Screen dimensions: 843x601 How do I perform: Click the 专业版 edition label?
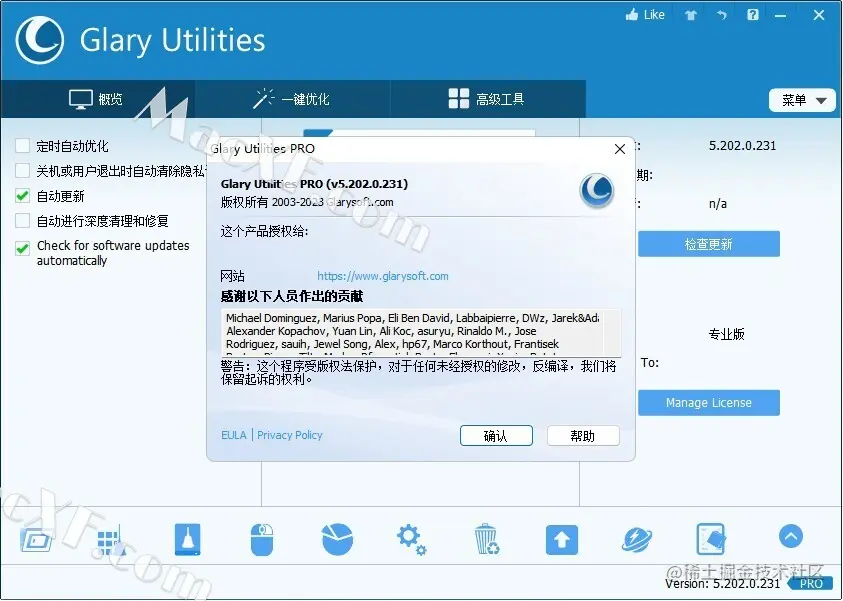tap(726, 334)
